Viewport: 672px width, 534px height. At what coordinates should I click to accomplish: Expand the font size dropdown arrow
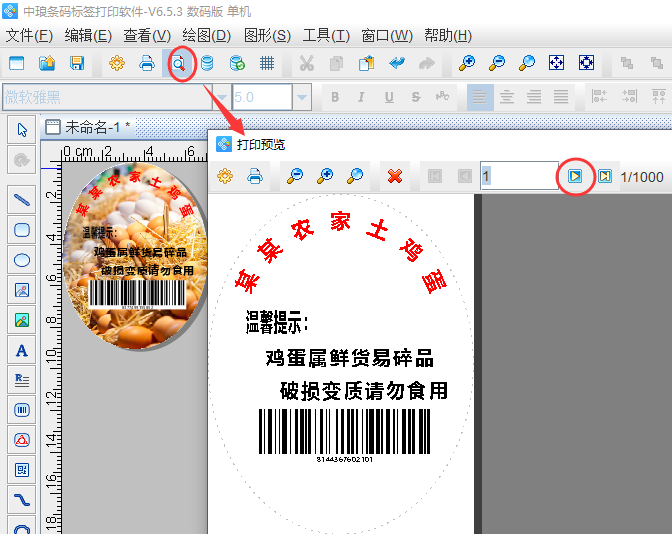tap(302, 97)
